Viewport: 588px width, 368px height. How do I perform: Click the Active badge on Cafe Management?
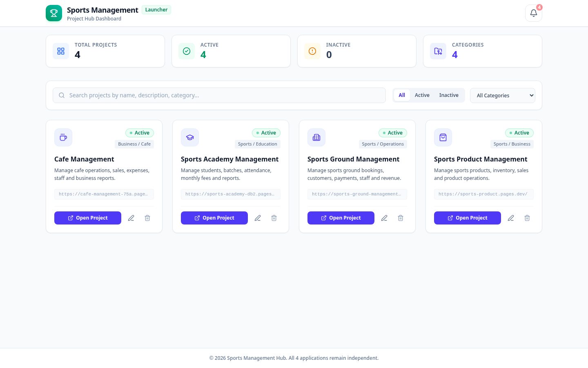140,133
